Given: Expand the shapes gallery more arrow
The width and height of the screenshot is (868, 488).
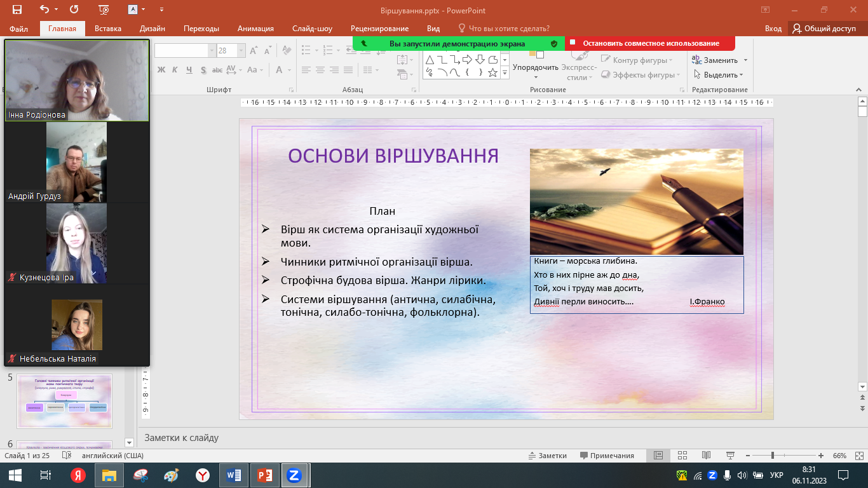Looking at the screenshot, I should 505,74.
